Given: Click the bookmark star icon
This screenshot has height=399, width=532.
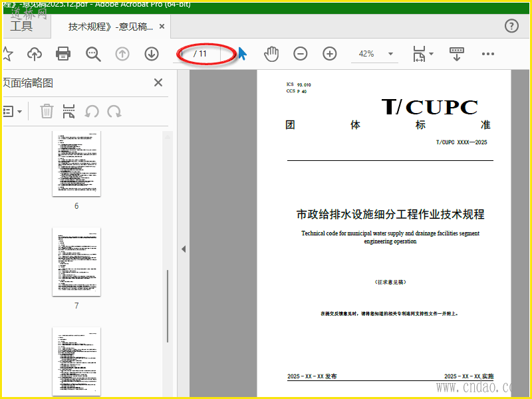Looking at the screenshot, I should (x=7, y=54).
